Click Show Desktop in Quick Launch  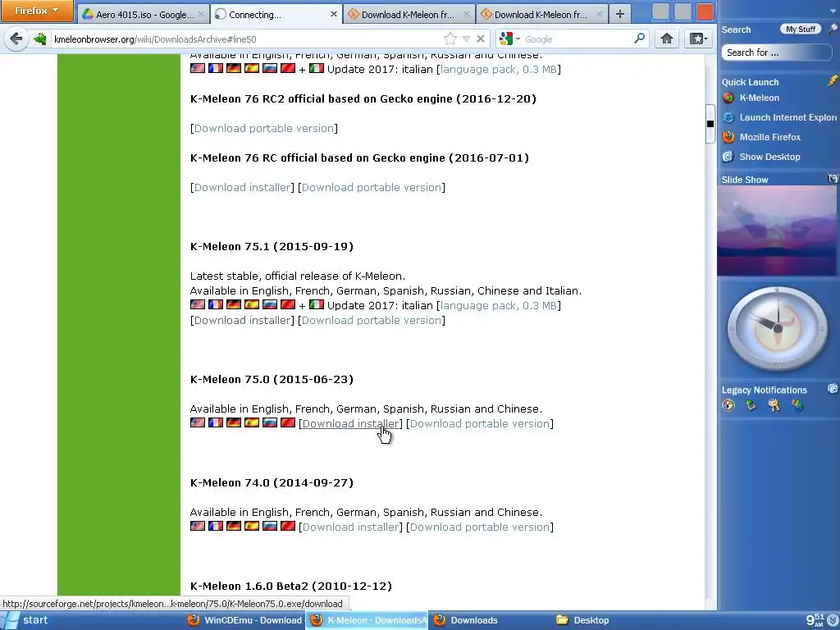761,157
